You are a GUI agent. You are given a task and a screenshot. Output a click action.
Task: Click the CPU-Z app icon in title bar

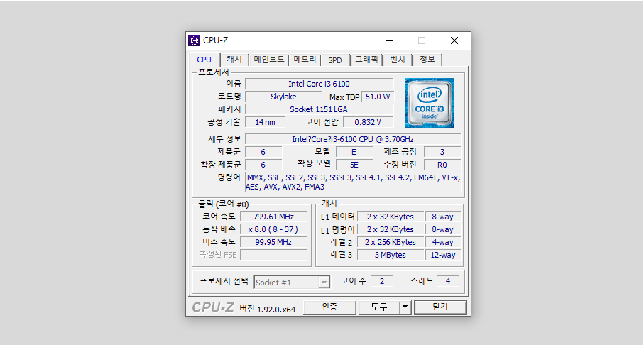(194, 40)
